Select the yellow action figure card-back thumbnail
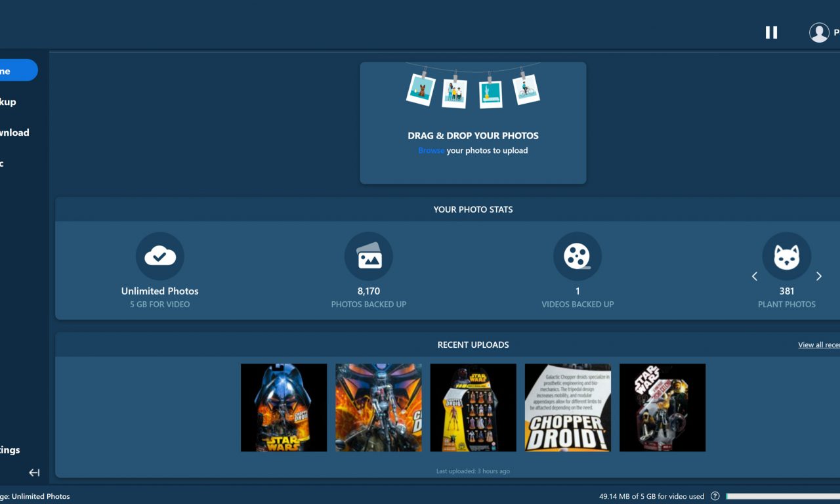The height and width of the screenshot is (504, 840). 473,408
